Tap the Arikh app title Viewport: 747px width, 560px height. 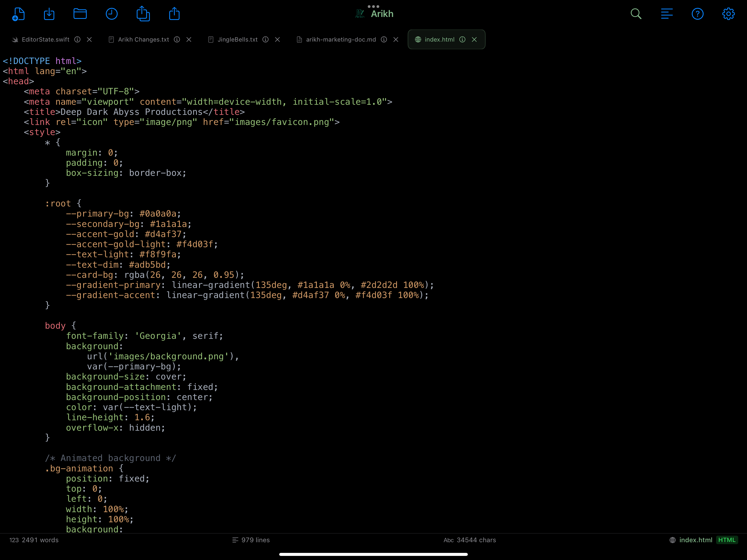pos(382,13)
